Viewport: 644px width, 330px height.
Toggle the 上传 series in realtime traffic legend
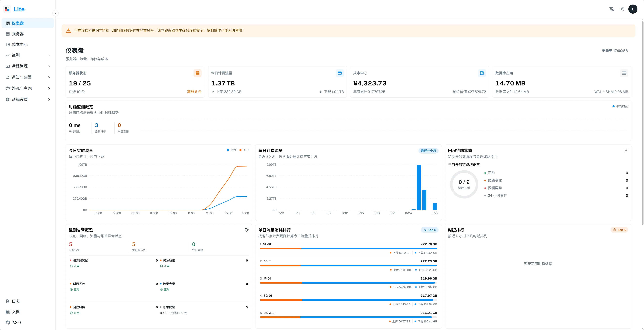231,150
